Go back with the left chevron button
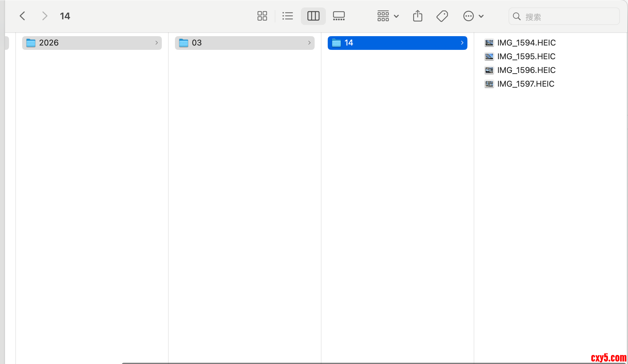Viewport: 628px width, 364px height. (22, 16)
